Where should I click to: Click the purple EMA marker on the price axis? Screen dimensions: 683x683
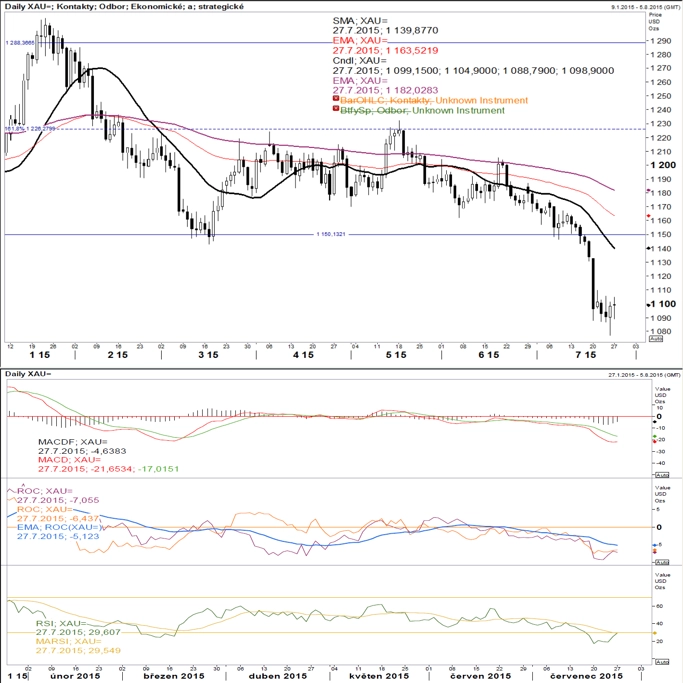click(x=649, y=190)
